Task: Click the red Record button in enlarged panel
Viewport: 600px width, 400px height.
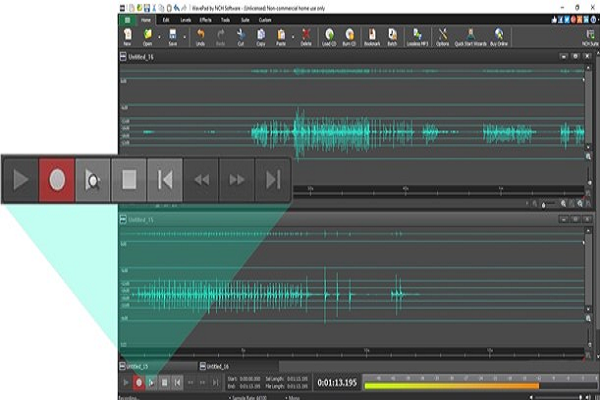Action: click(57, 180)
